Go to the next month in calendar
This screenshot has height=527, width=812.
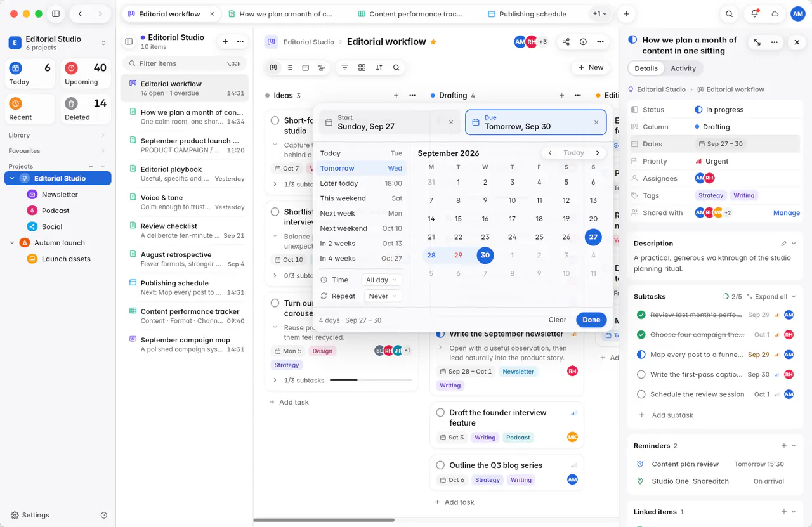598,153
